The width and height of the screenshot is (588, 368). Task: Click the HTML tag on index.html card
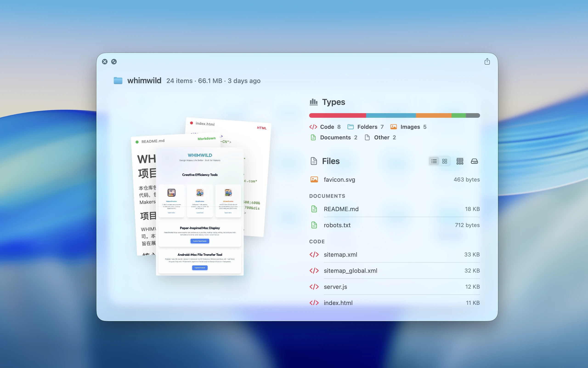pos(262,128)
